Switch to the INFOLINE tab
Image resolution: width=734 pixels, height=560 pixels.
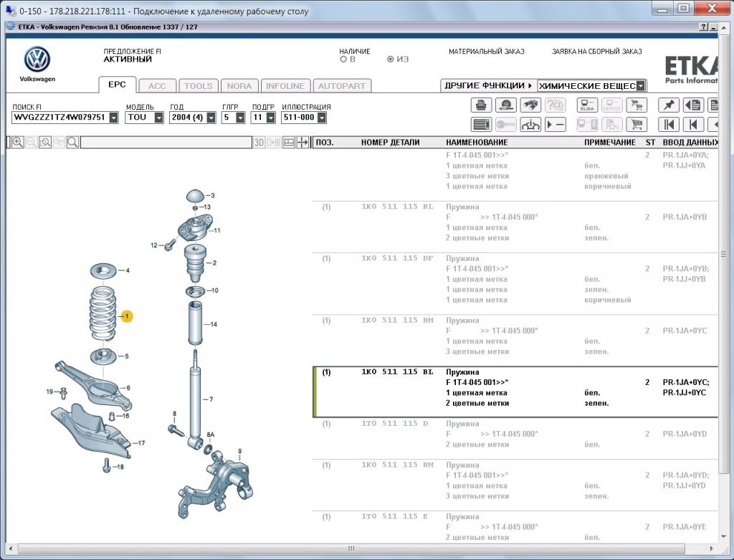click(x=285, y=86)
